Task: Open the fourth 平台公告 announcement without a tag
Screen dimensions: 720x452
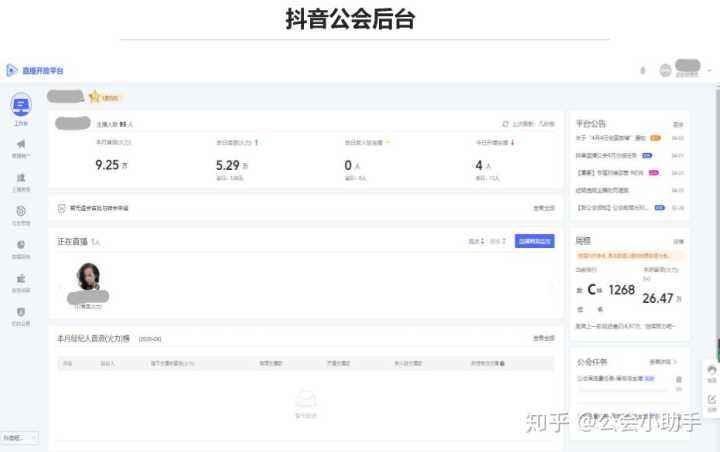Action: 602,190
